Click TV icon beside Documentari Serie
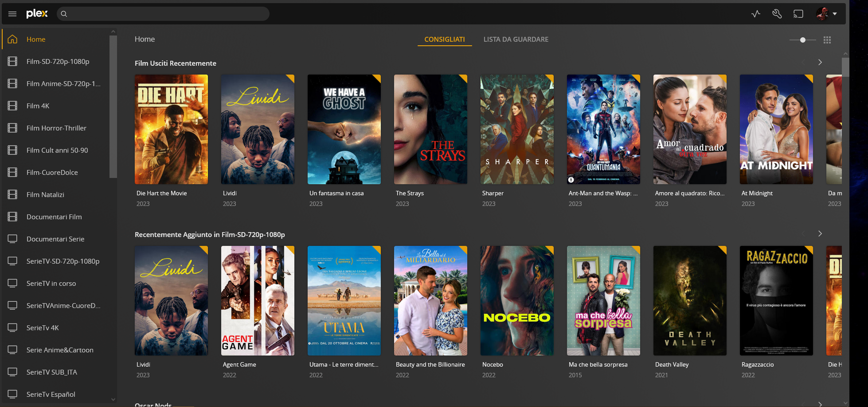 pos(12,239)
